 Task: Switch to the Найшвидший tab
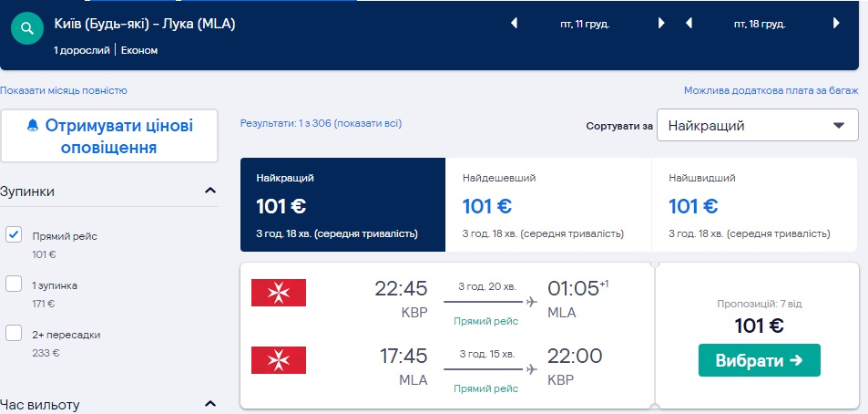pyautogui.click(x=754, y=205)
